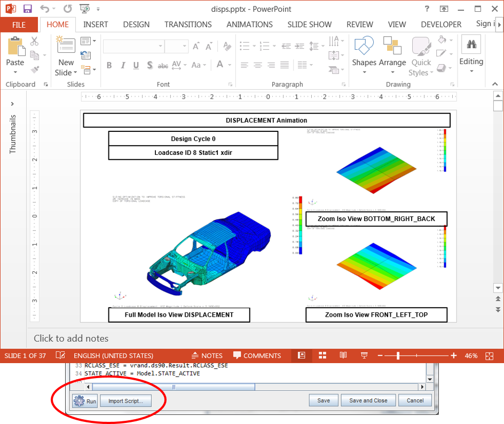This screenshot has width=504, height=424.
Task: Click the Run gear button
Action: tap(85, 401)
